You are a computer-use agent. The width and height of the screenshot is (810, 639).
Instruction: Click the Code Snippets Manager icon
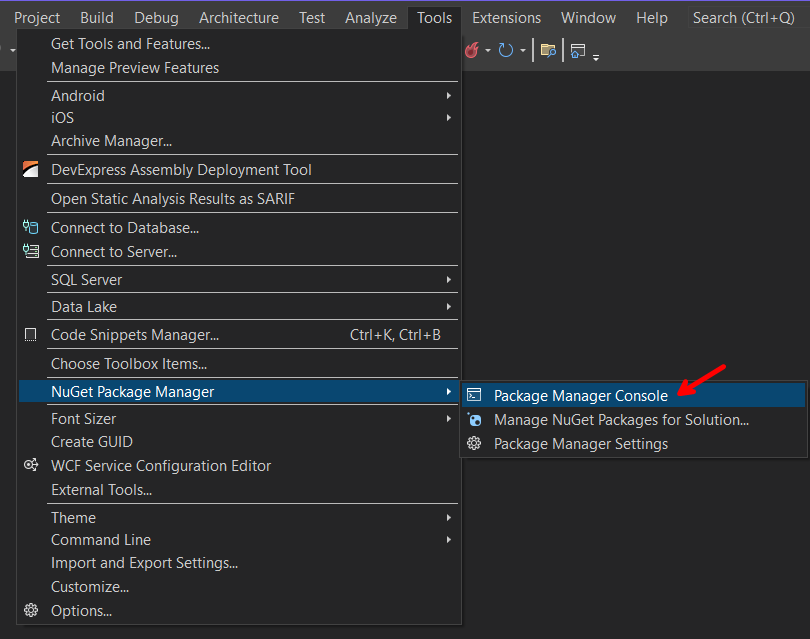pos(30,335)
